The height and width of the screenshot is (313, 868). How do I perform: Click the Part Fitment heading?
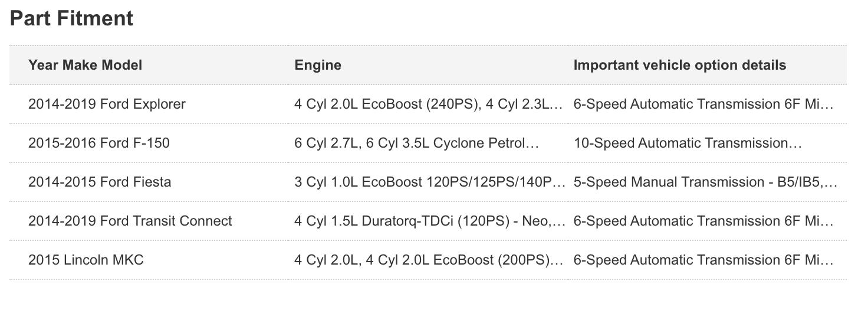pos(72,18)
